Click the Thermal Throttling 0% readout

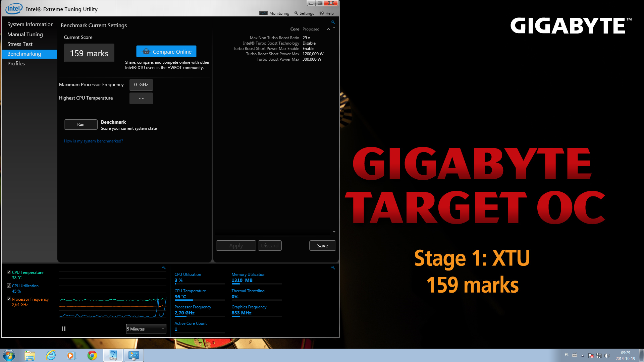click(257, 294)
